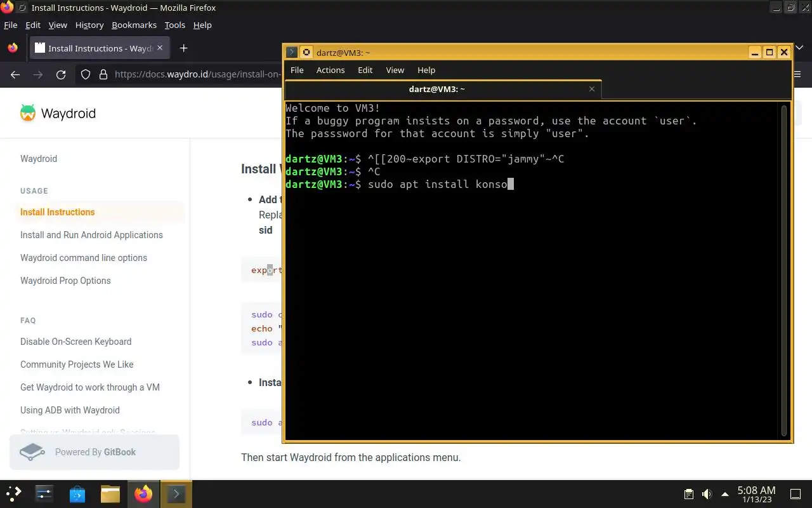The image size is (812, 508).
Task: Open Discover software store from taskbar
Action: tap(77, 493)
